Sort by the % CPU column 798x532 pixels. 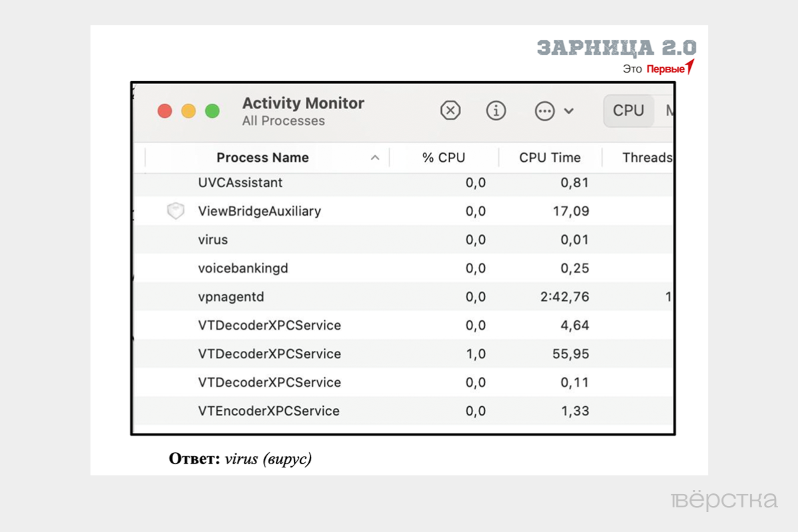click(444, 158)
